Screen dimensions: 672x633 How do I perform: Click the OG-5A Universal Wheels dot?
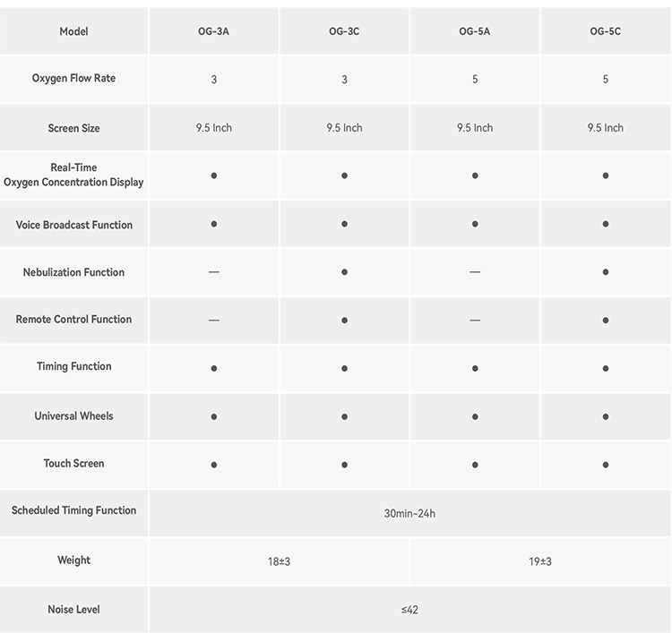tap(475, 416)
